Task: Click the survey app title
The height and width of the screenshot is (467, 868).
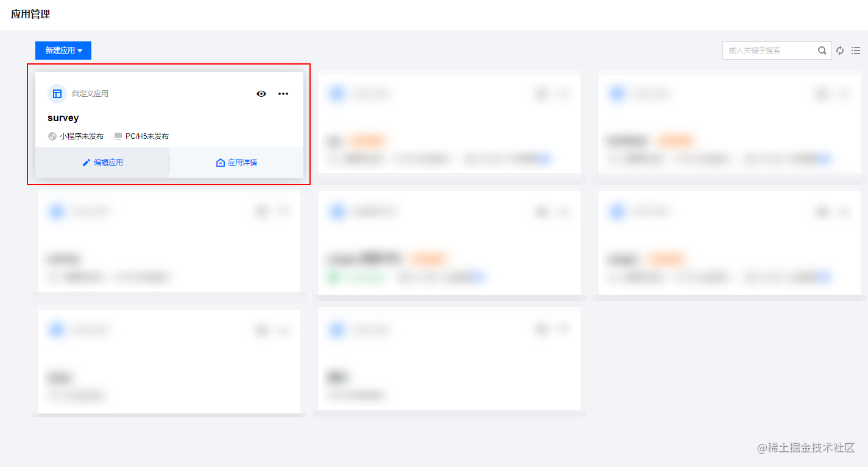Action: (x=63, y=118)
